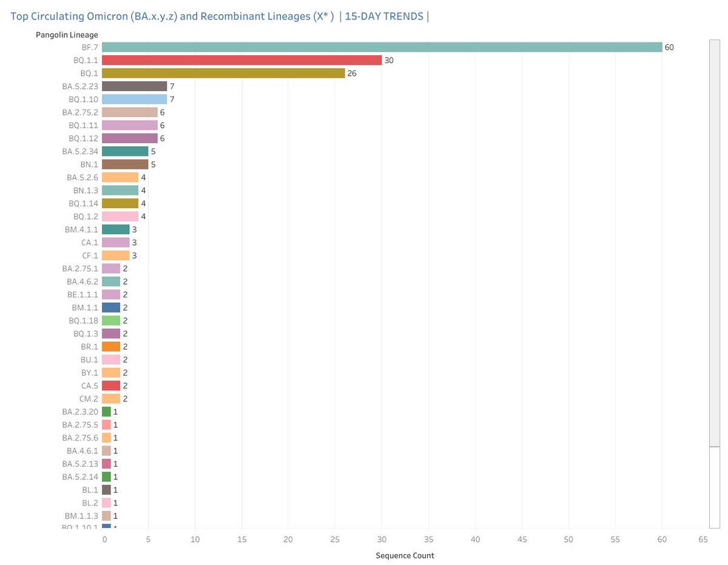728x565 pixels.
Task: Click the 'BN.1.3' lineage label
Action: 86,191
